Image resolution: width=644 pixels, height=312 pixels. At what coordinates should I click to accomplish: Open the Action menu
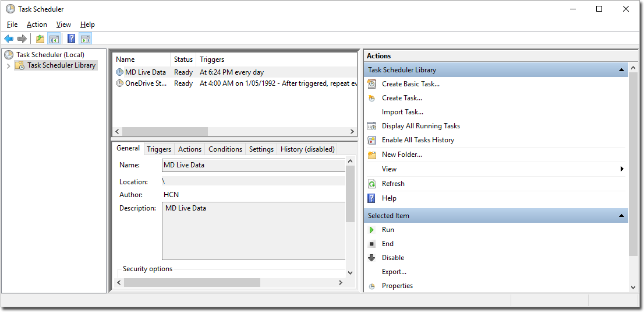coord(37,24)
